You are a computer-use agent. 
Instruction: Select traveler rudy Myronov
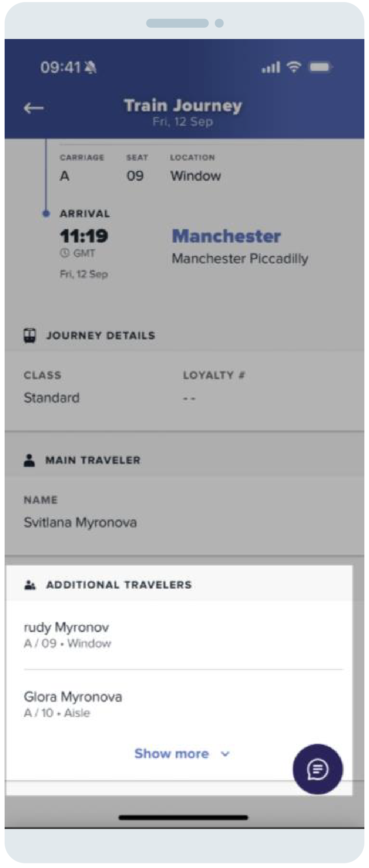point(183,635)
